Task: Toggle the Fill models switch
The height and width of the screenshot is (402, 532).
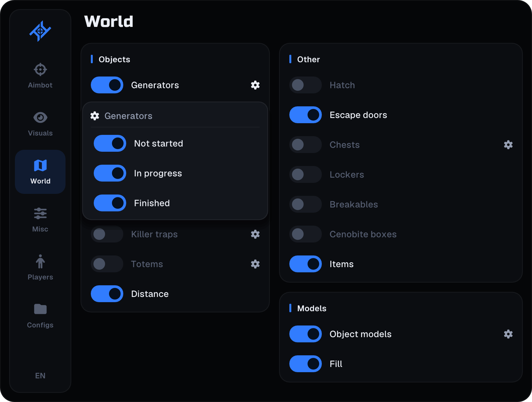Action: [306, 364]
